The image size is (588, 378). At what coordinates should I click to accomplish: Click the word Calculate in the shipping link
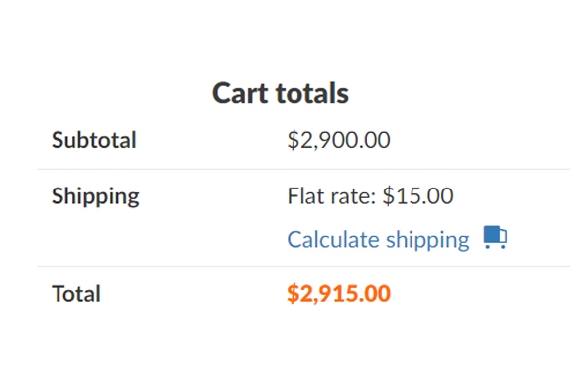click(x=333, y=239)
